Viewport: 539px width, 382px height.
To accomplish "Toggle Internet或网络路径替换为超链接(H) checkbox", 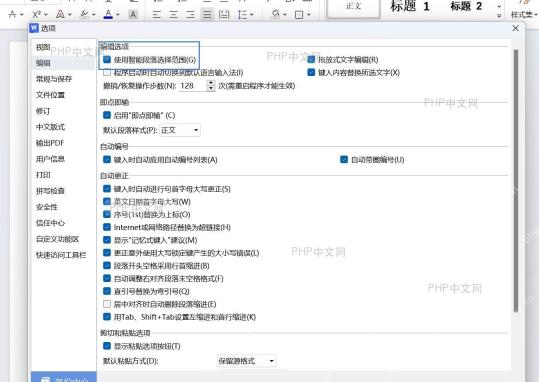I will coord(107,227).
